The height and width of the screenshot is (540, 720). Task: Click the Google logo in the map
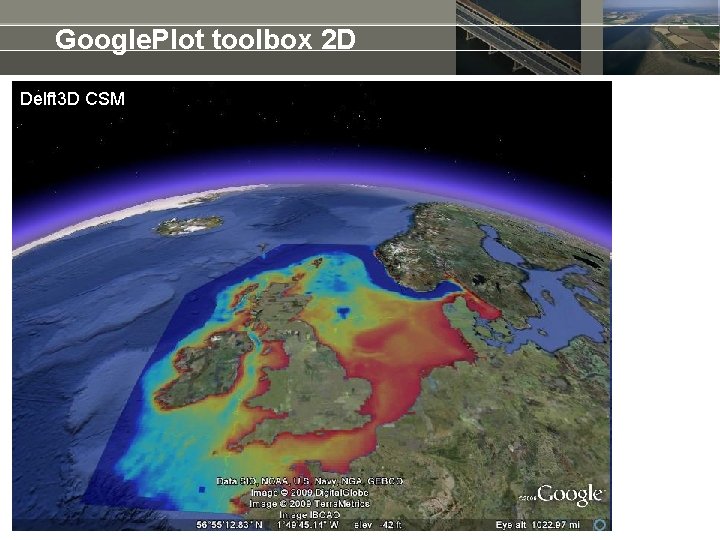[570, 496]
